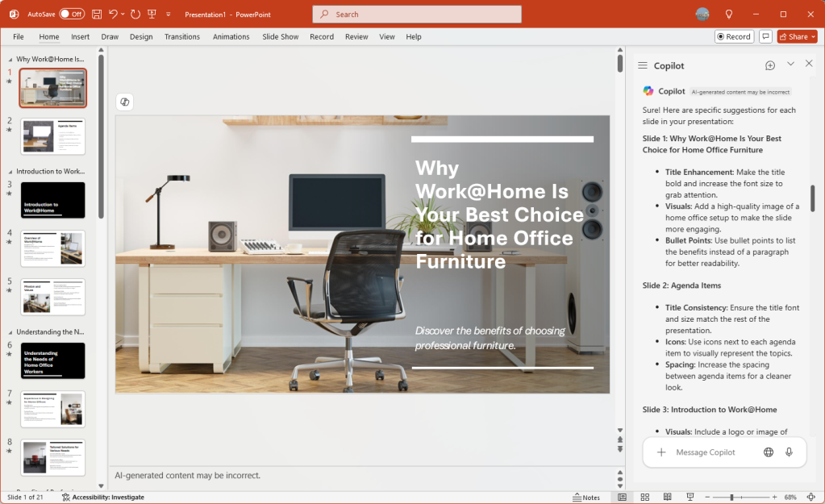
Task: Toggle the Notes button in status bar
Action: click(x=586, y=498)
